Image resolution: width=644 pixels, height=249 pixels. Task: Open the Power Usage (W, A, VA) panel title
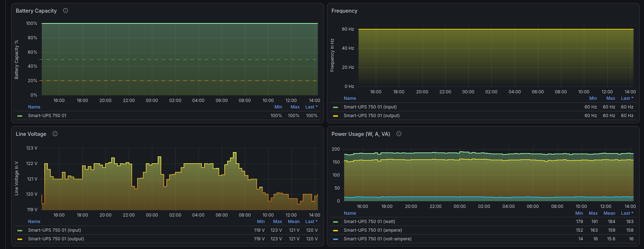tap(361, 134)
